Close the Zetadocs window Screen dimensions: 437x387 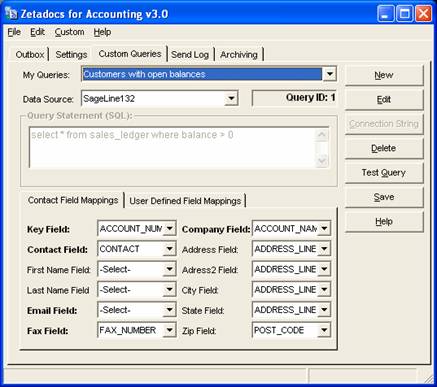pyautogui.click(x=423, y=14)
